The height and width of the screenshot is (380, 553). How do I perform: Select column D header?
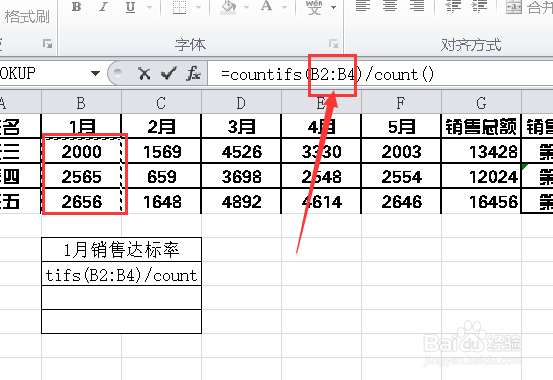(241, 103)
